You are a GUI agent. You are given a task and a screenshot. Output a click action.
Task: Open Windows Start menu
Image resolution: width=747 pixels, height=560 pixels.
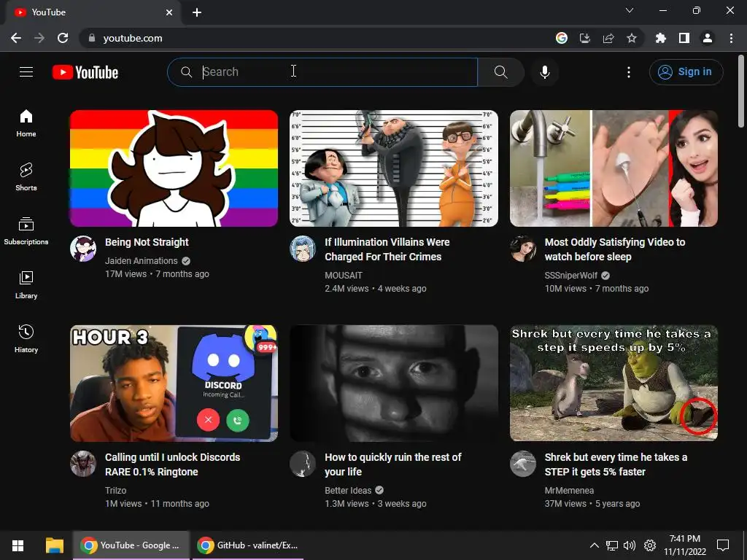point(18,545)
